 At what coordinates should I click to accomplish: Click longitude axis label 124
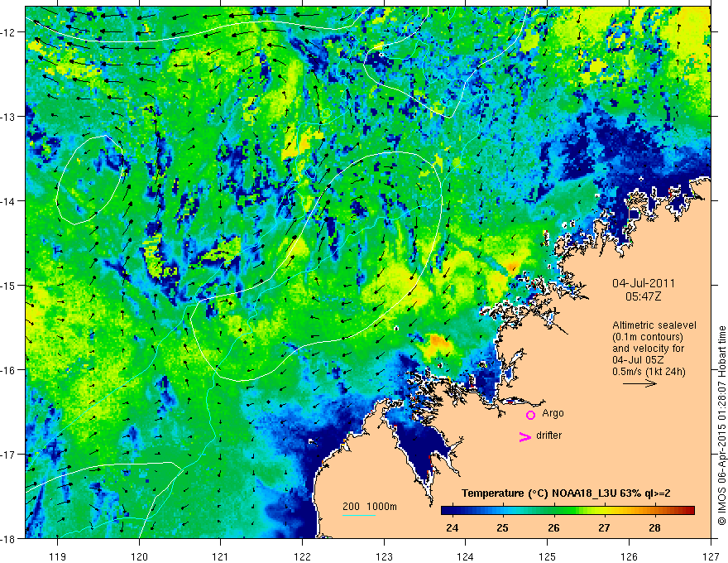465,556
